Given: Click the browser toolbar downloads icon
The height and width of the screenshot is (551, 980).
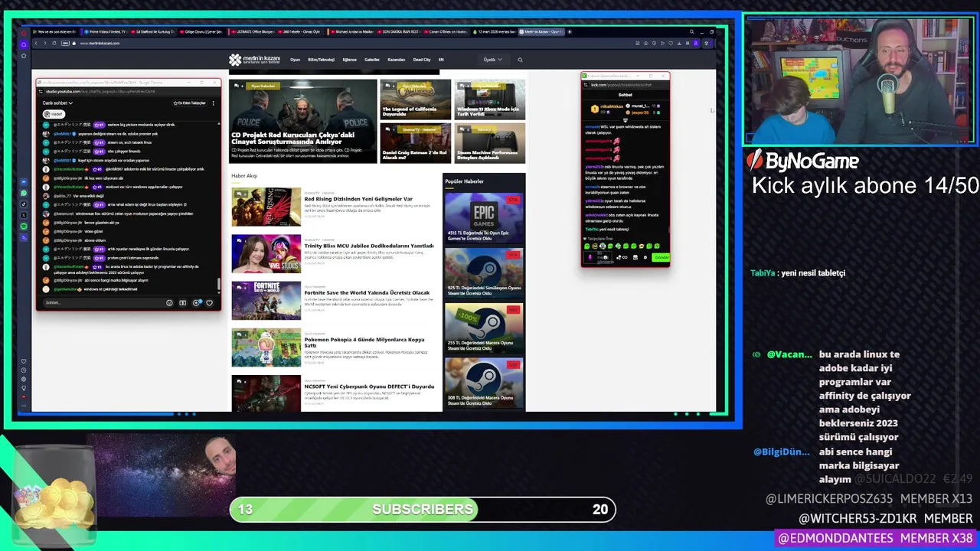Looking at the screenshot, I should 679,43.
